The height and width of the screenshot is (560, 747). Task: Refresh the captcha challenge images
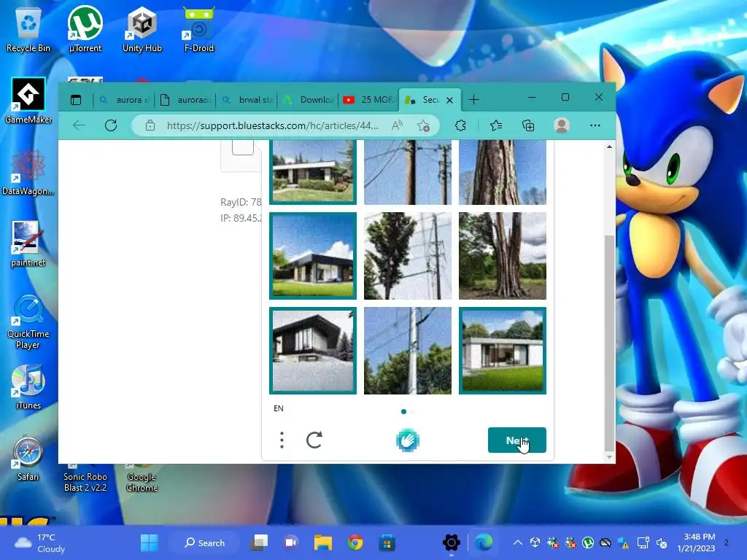pos(314,440)
